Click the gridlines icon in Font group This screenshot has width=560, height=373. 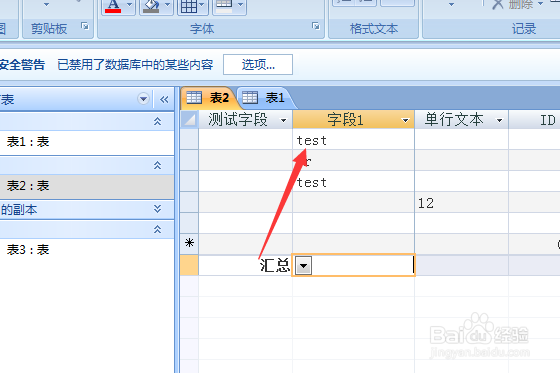tap(189, 6)
